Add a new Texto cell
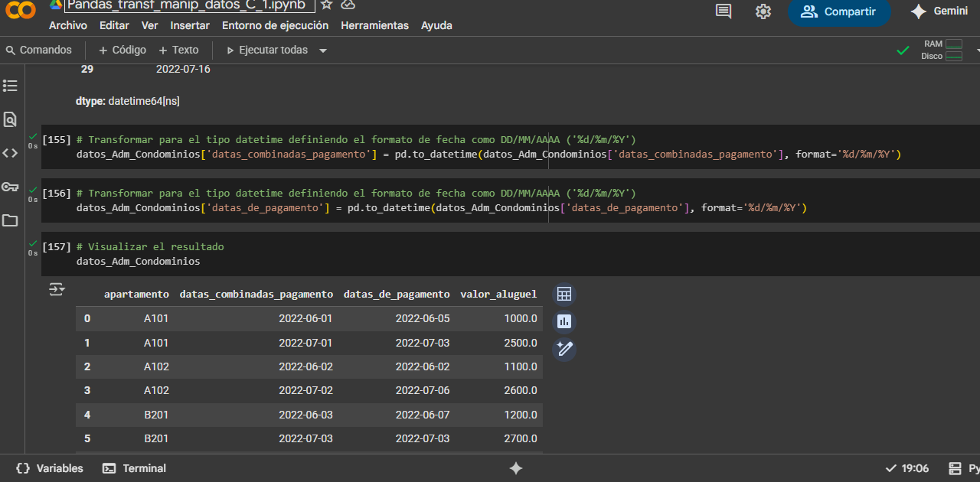Viewport: 980px width, 482px height. coord(178,50)
